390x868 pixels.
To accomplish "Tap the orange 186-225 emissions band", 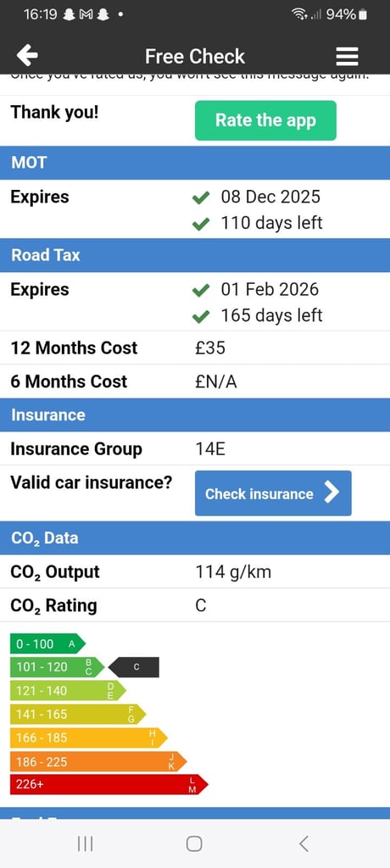I will point(98,762).
